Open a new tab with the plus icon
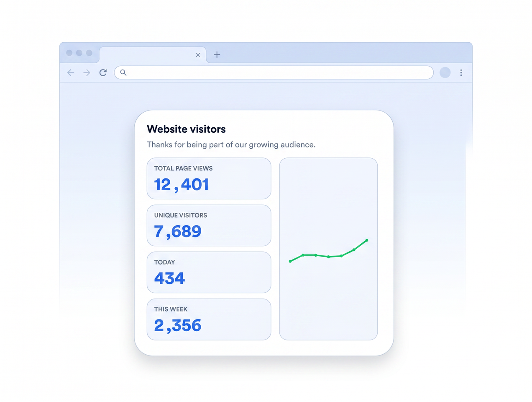Screen dimensions: 532x402 [217, 54]
